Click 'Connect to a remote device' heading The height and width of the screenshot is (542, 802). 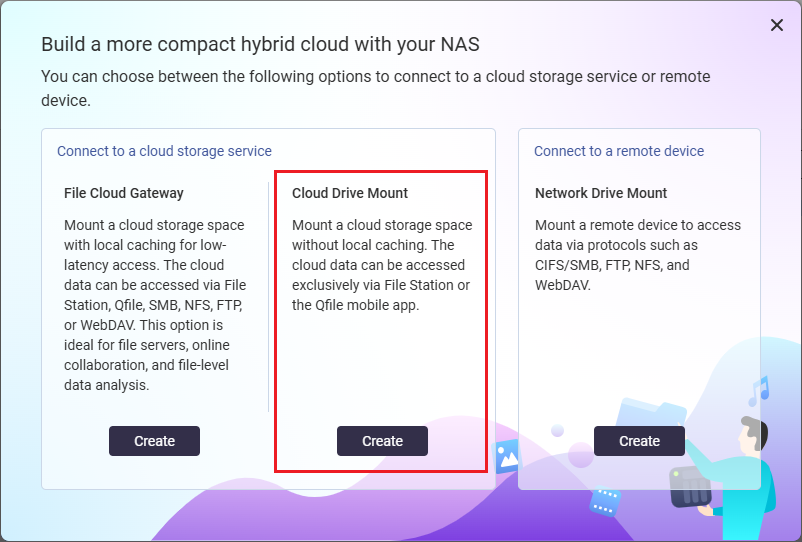click(619, 151)
